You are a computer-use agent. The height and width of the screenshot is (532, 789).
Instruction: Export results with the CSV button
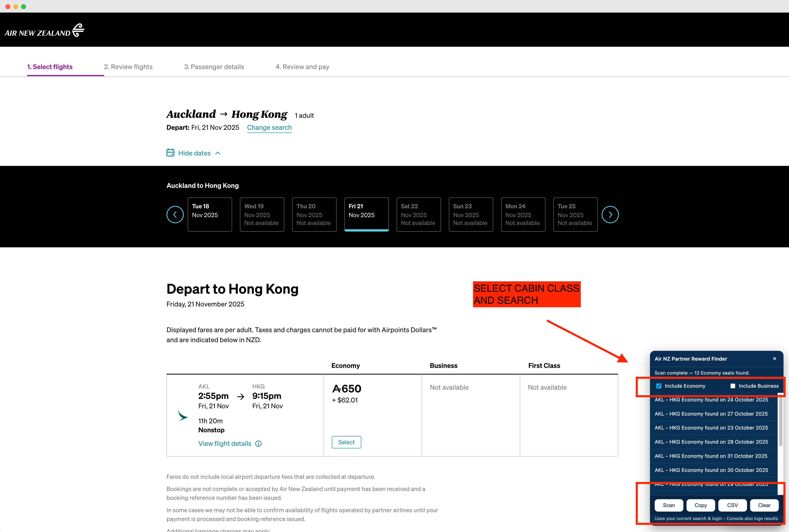pos(732,505)
